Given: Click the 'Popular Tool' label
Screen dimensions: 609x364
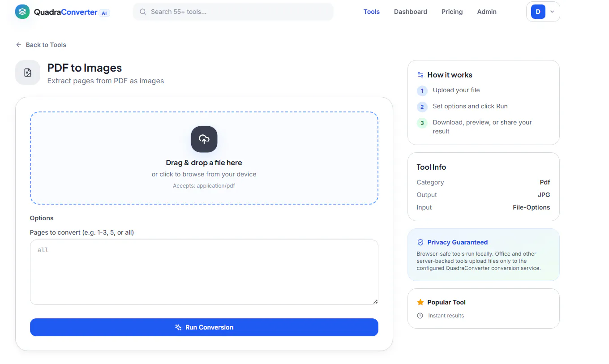Looking at the screenshot, I should pyautogui.click(x=446, y=302).
